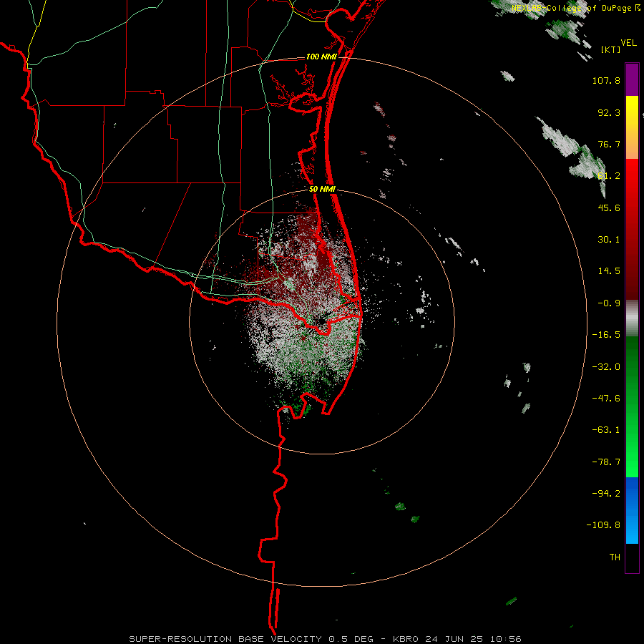Select the -94.2 value on the velocity scale
This screenshot has height=644, width=644.
(606, 493)
